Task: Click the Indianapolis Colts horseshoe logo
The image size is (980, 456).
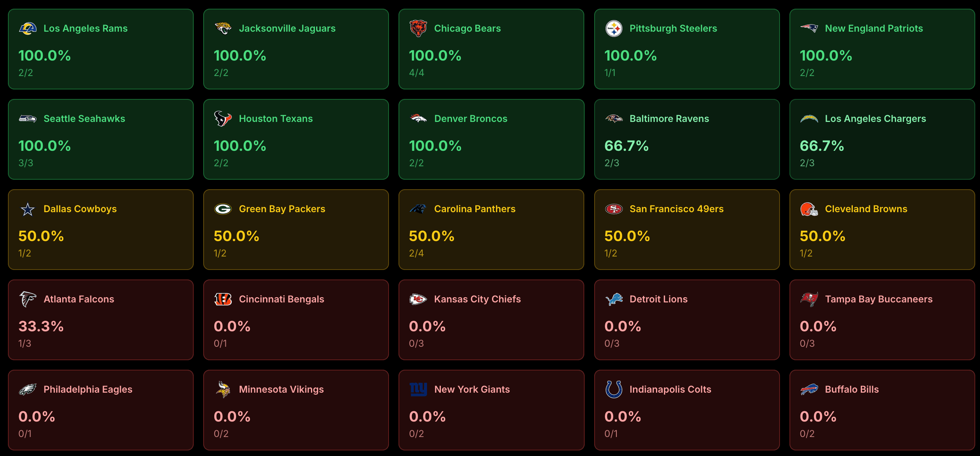Action: 614,389
